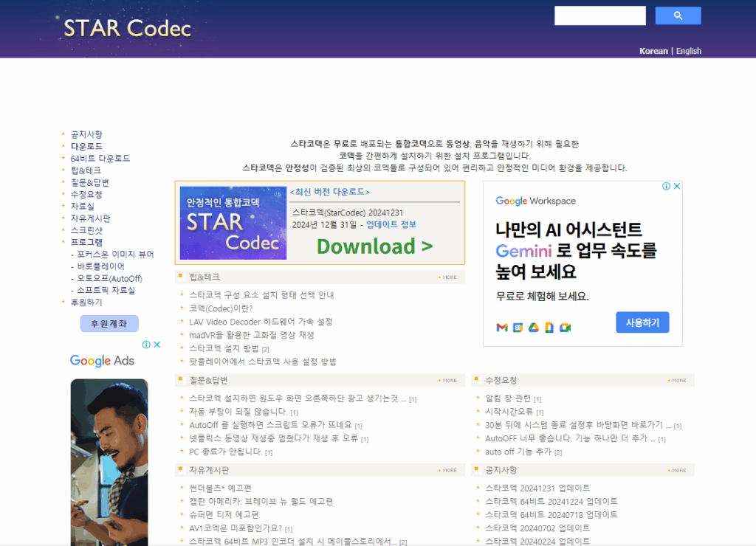
Task: Open post PC 종료가 안됩니다.
Action: 226,452
